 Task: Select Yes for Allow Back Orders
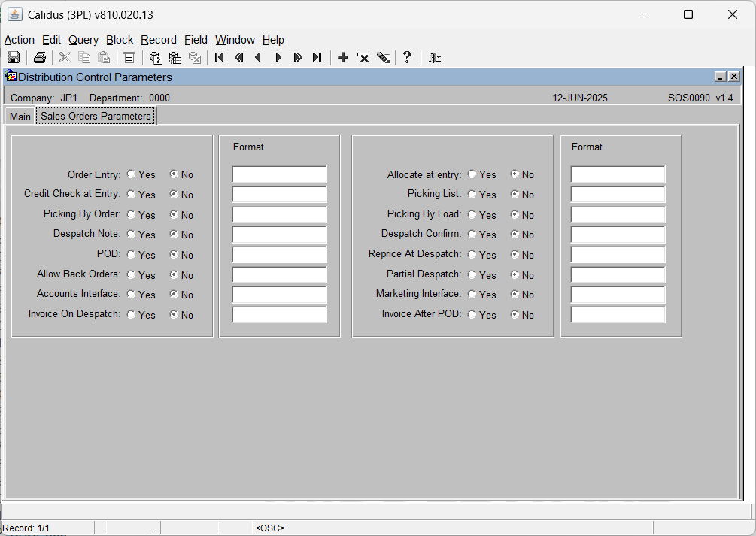[x=131, y=274]
